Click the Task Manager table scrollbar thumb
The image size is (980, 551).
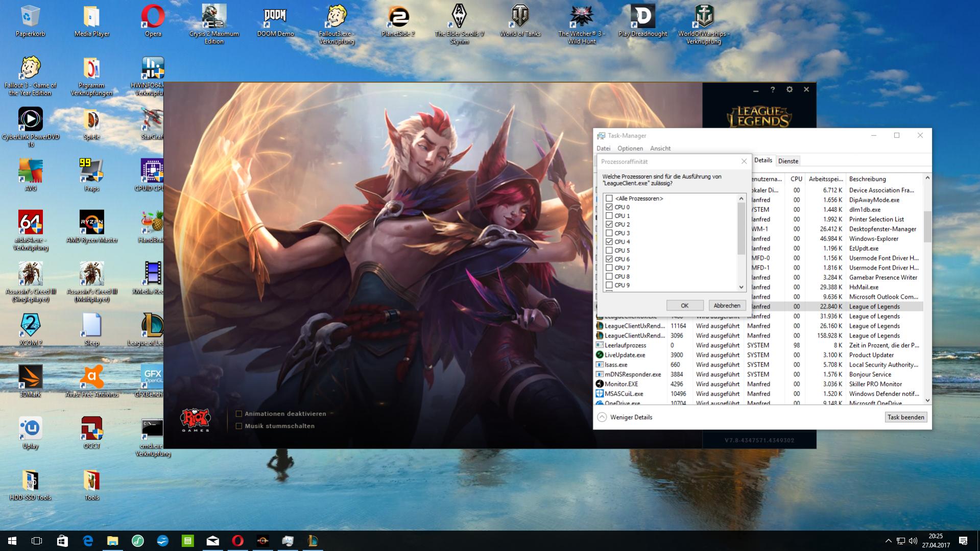coord(927,226)
